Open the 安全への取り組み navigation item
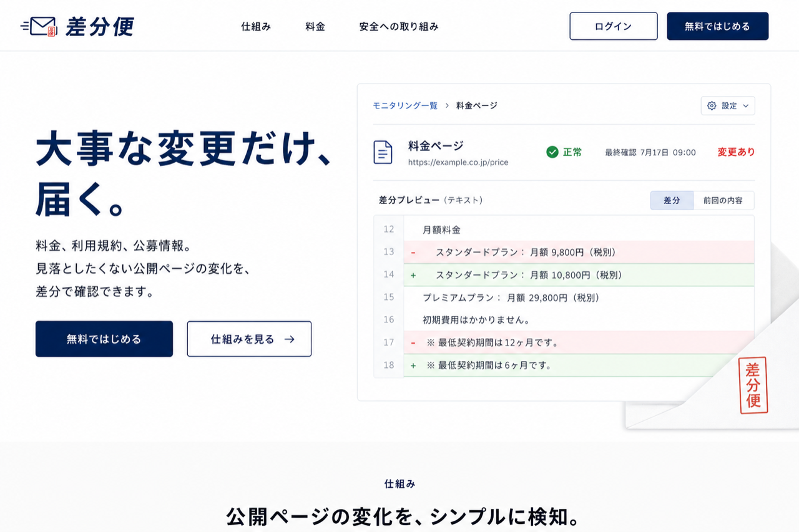Screen dimensions: 799x532 [399, 27]
